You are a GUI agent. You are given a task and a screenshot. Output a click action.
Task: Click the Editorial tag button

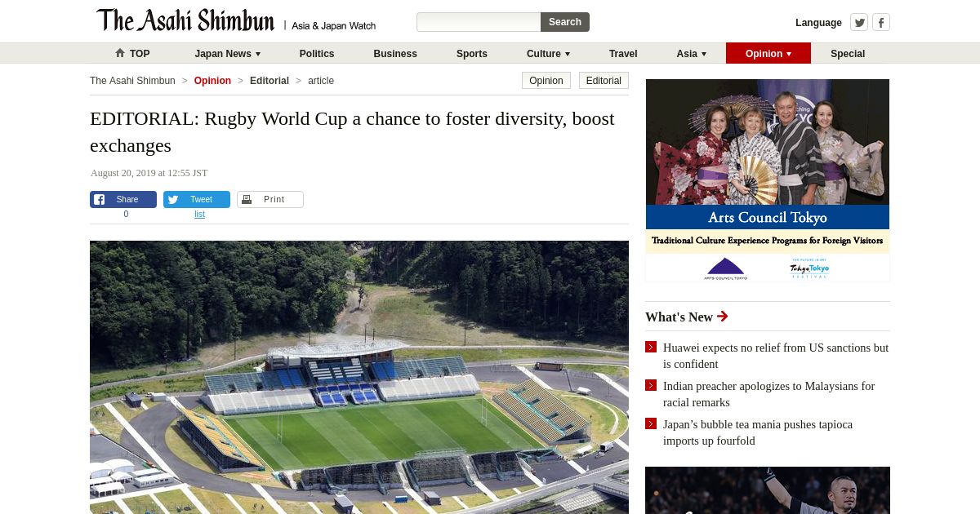pyautogui.click(x=604, y=81)
